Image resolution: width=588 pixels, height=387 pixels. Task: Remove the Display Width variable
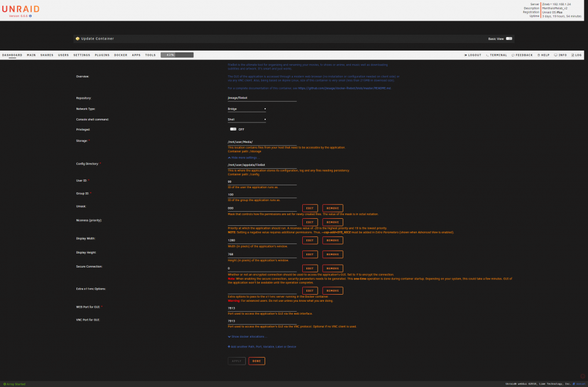point(333,241)
